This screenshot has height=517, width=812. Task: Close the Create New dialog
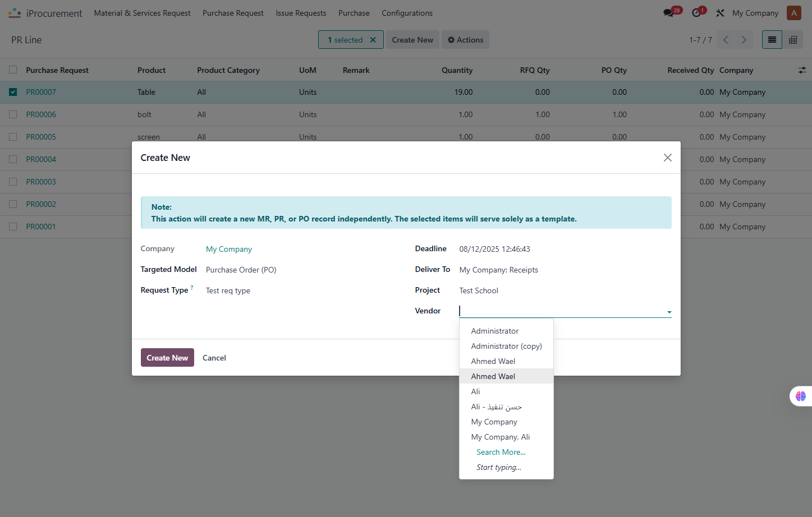667,158
